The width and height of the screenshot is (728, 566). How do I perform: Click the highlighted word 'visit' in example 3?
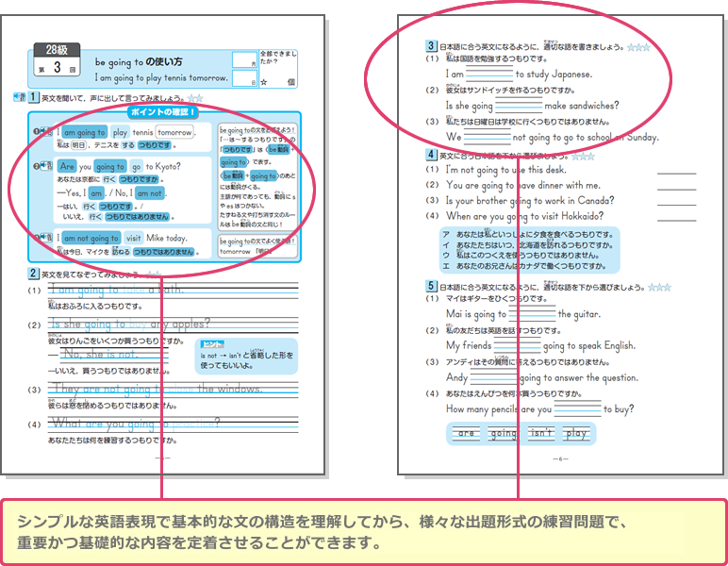click(133, 239)
